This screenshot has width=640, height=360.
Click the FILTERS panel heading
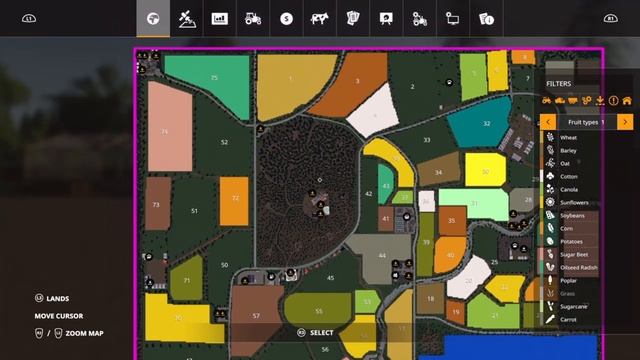(559, 84)
